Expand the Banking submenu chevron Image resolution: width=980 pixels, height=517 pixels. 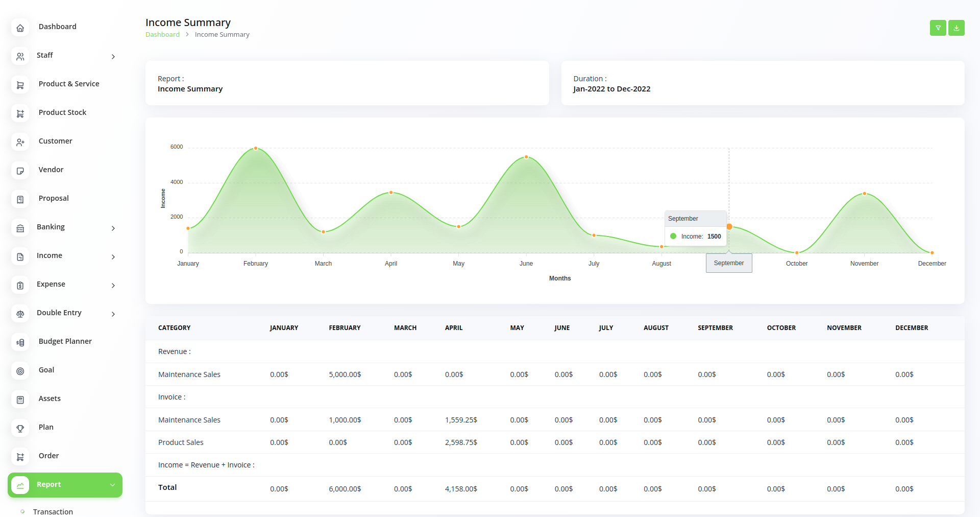click(113, 228)
